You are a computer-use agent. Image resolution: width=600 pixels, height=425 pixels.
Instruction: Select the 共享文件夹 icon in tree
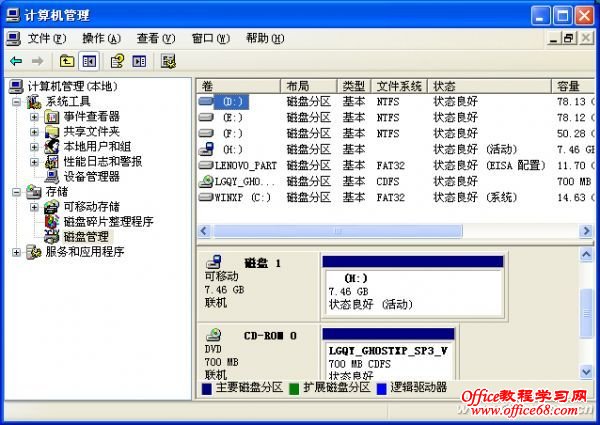[52, 132]
